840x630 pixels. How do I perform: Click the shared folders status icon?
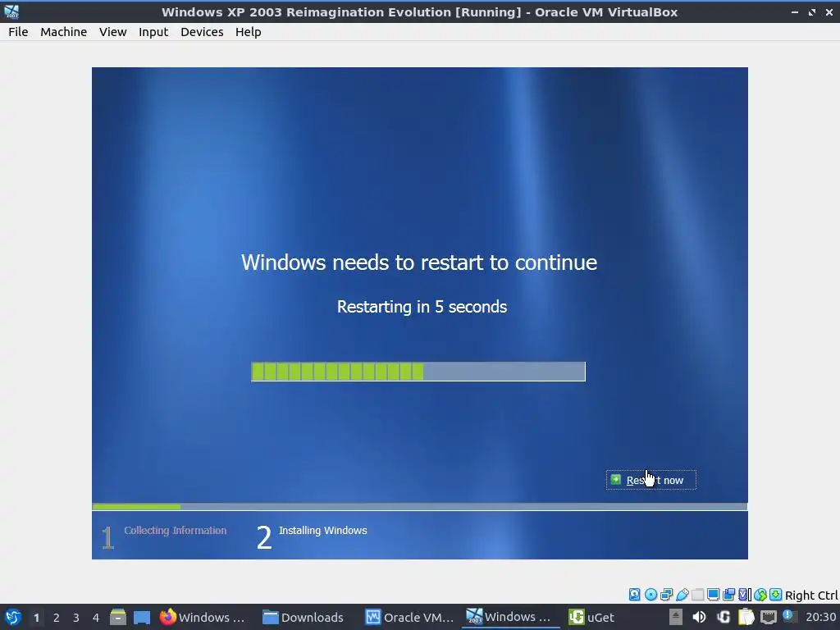[697, 595]
